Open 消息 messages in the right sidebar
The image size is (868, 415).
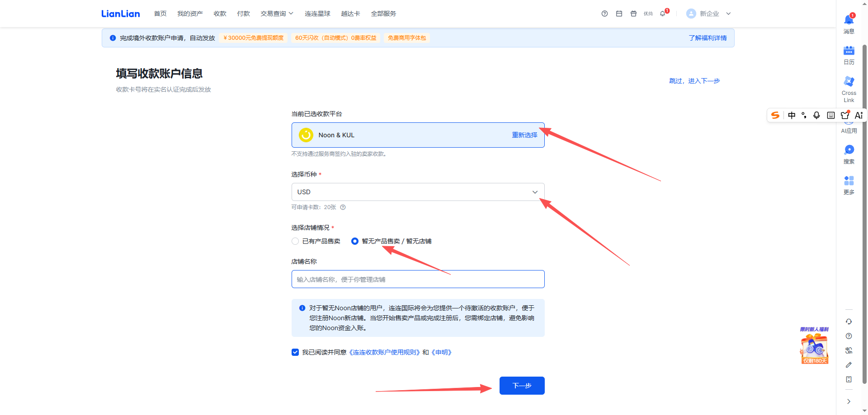click(x=849, y=24)
